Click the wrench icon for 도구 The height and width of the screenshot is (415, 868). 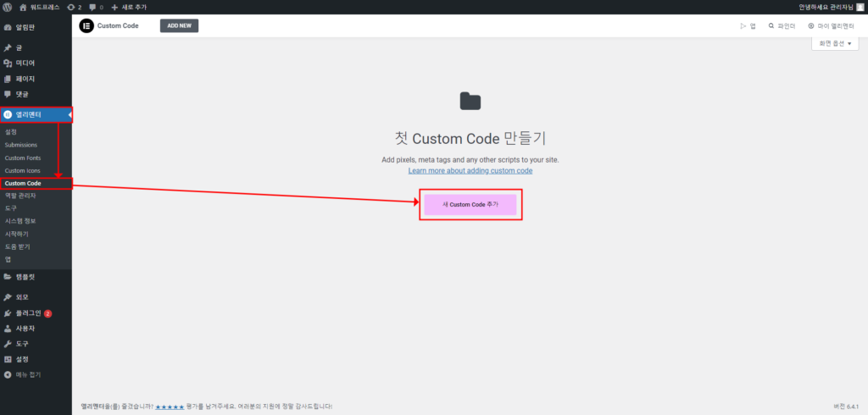[x=8, y=344]
